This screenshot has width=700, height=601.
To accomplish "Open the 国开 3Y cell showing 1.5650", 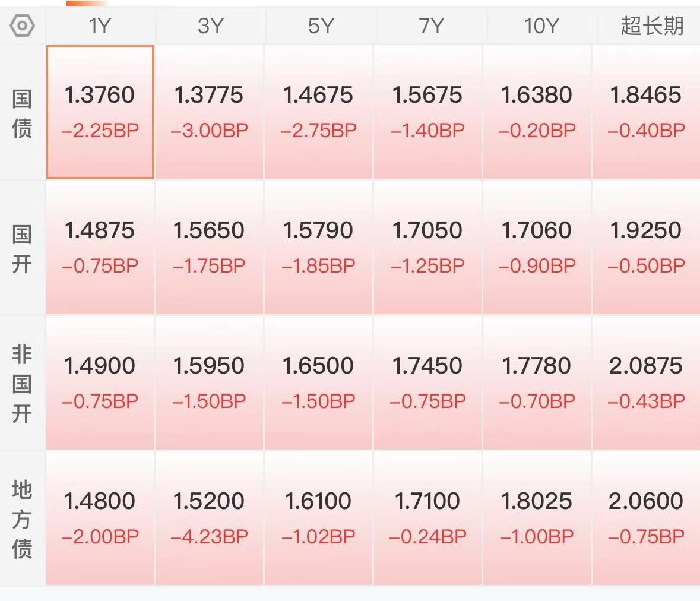I will click(x=209, y=248).
